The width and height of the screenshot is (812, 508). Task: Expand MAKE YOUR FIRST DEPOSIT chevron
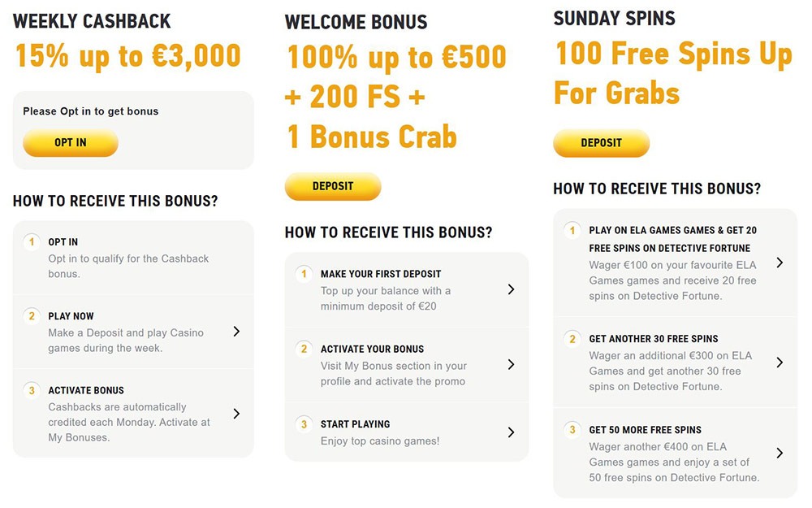(511, 289)
